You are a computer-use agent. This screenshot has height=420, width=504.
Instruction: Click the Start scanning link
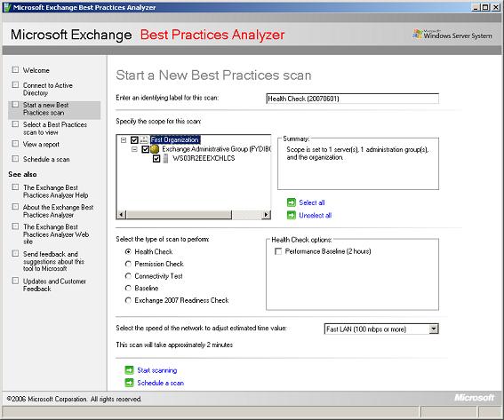[156, 370]
